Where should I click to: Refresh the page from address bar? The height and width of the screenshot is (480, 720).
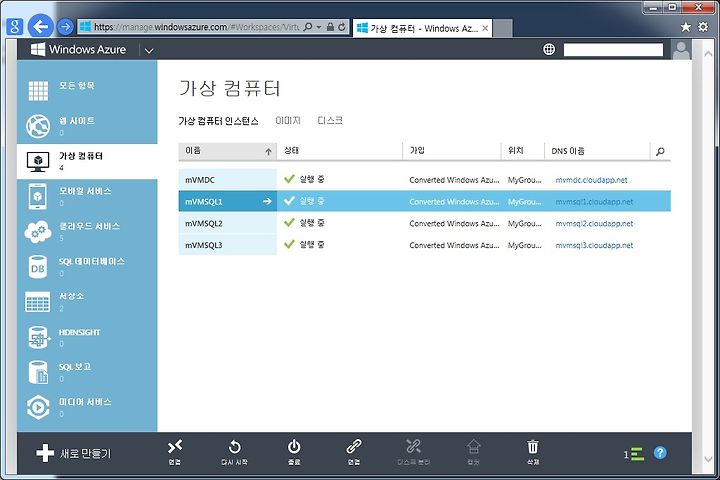[342, 27]
